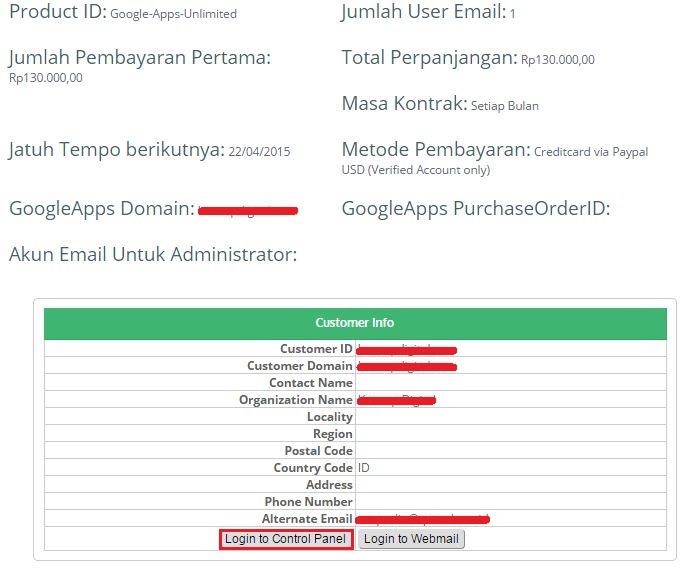Viewport: 694px width, 572px height.
Task: Click the Google-Apps-Unlimited product ID text
Action: [173, 15]
